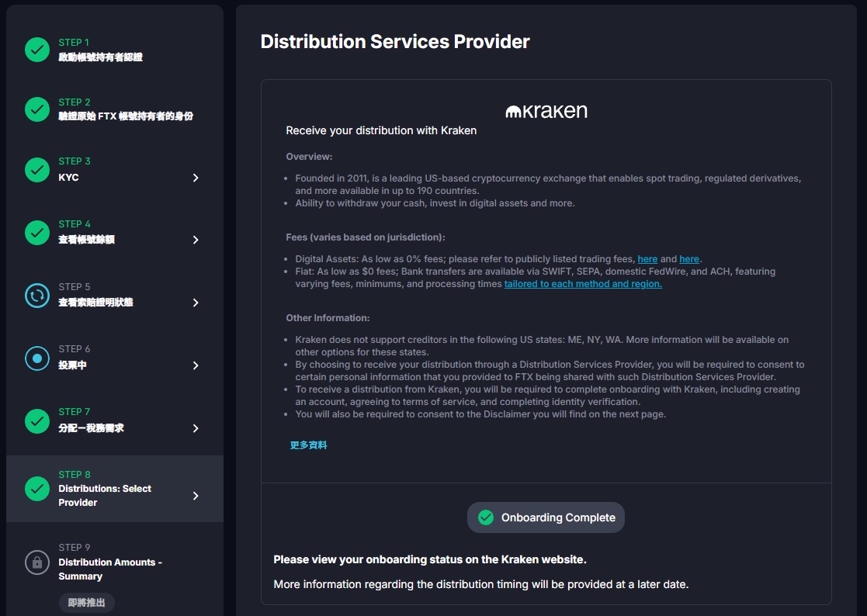Click the blue dot status icon for Step 6
The height and width of the screenshot is (616, 867).
tap(37, 358)
